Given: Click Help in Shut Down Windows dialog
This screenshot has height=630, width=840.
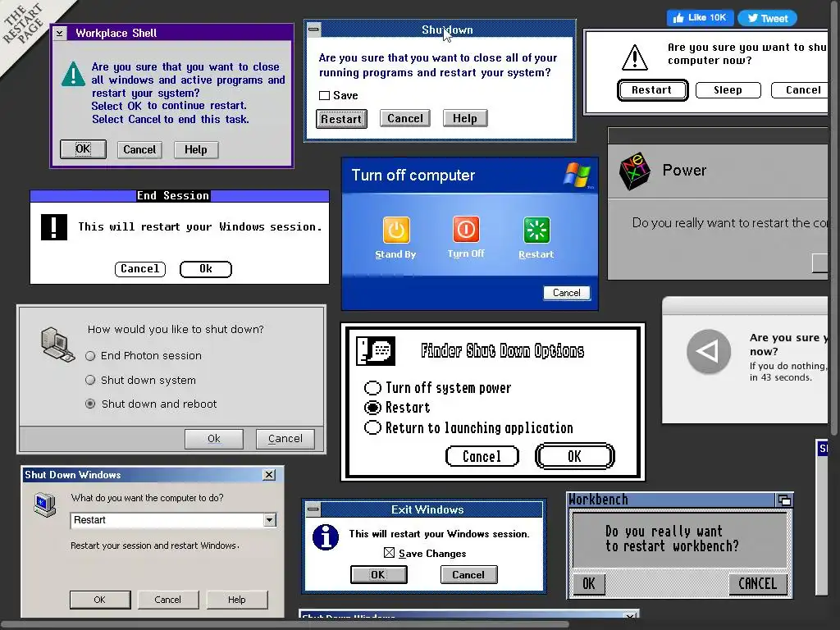Looking at the screenshot, I should pos(237,600).
